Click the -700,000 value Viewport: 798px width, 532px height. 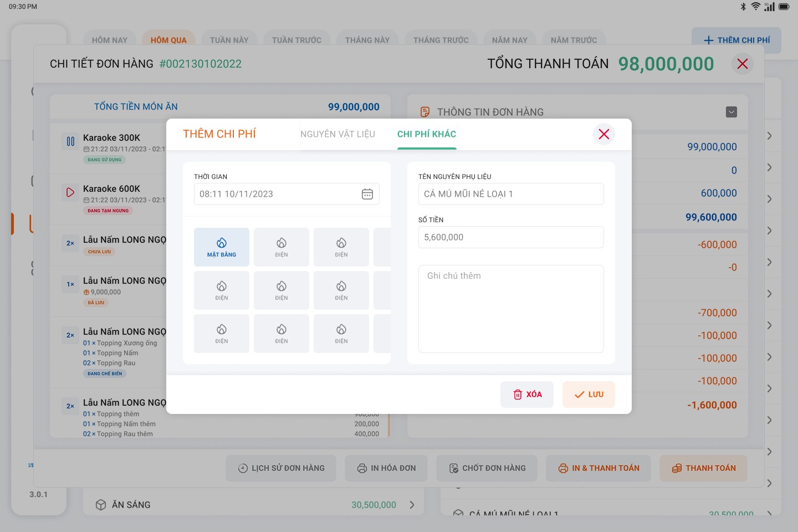717,313
